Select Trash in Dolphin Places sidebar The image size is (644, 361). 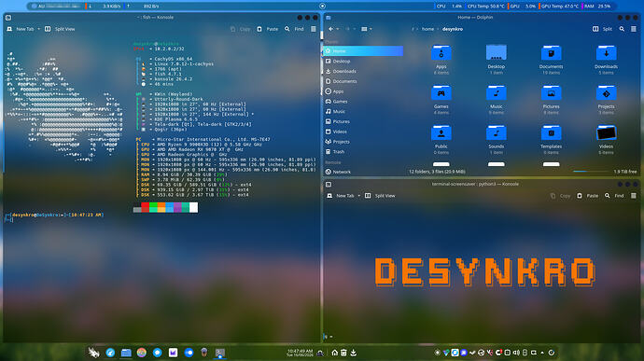(x=363, y=151)
